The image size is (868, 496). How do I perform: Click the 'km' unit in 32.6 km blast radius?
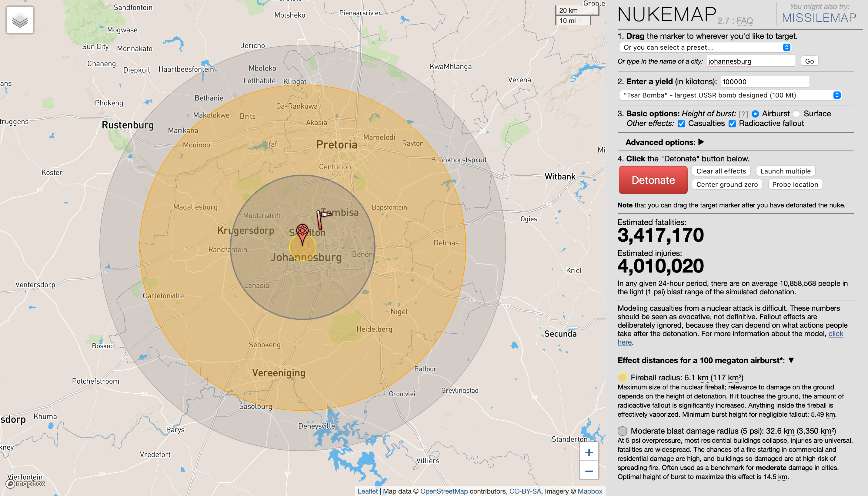point(789,431)
